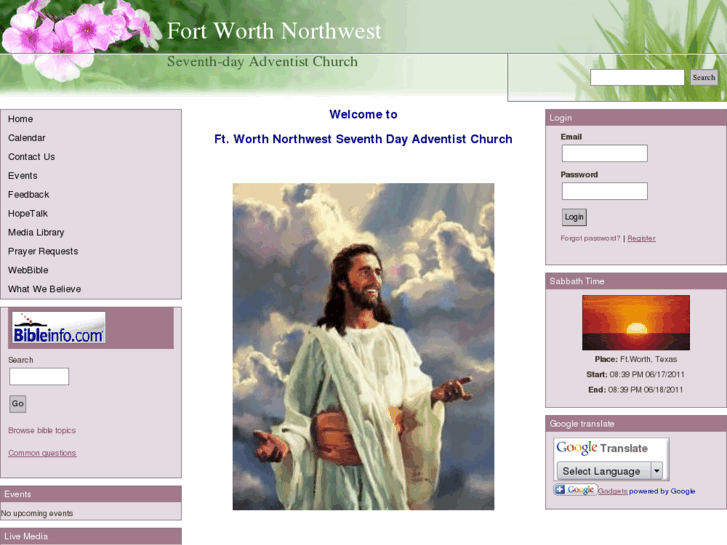Click the Google plus gadget icon
Screen dimensions: 727x545
[x=574, y=490]
